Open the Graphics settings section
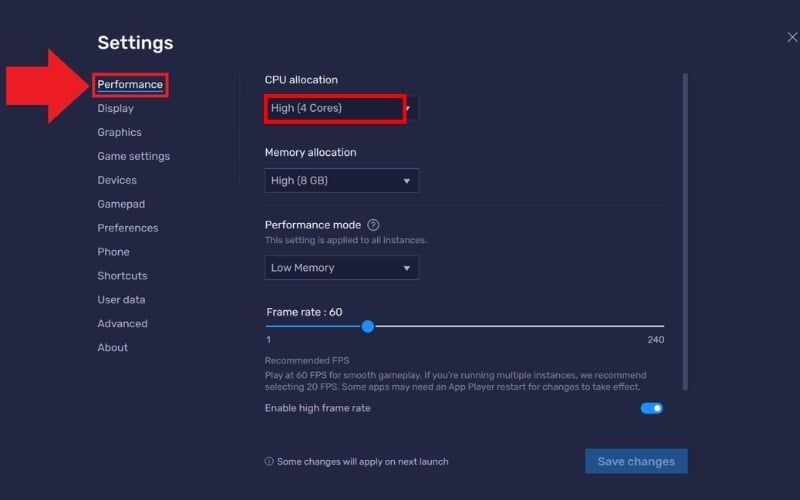 pyautogui.click(x=119, y=133)
